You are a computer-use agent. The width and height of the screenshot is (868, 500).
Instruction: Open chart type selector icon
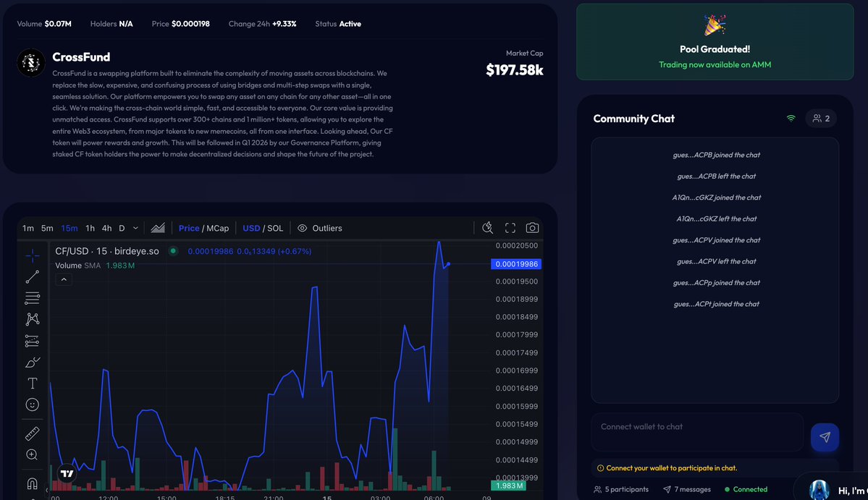[158, 228]
